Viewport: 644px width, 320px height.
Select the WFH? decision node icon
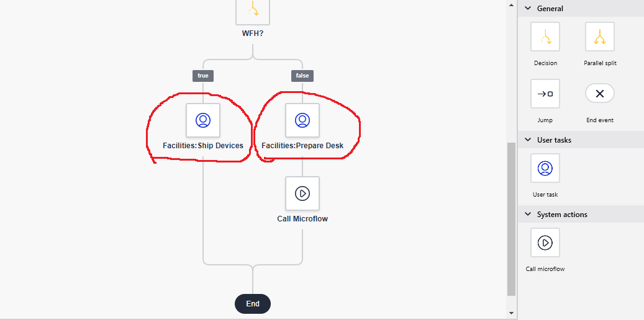tap(253, 12)
